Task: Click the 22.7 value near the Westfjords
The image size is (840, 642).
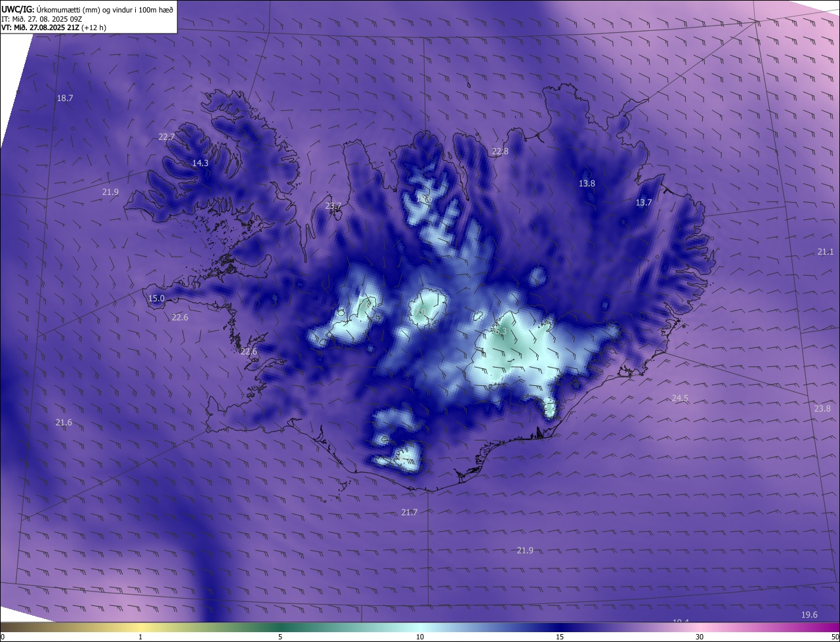Action: 167,137
